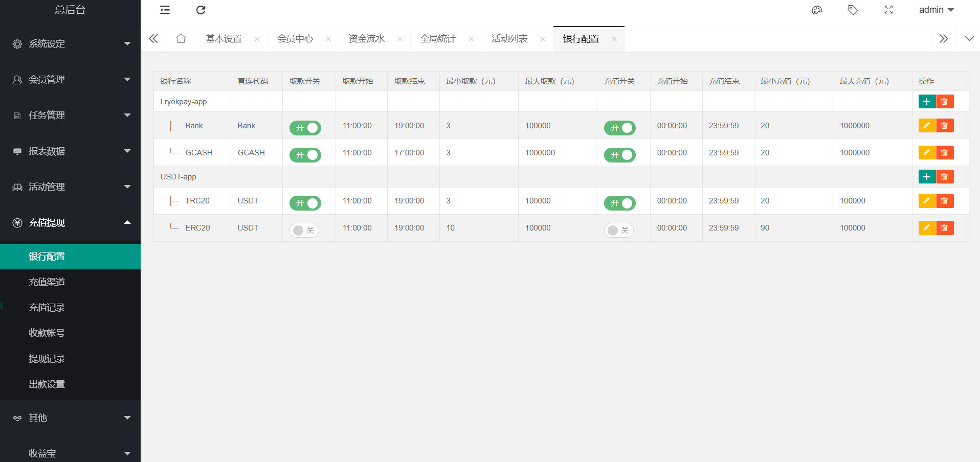Enable the ERC20 withdrawal switch
Image resolution: width=980 pixels, height=462 pixels.
pos(304,230)
